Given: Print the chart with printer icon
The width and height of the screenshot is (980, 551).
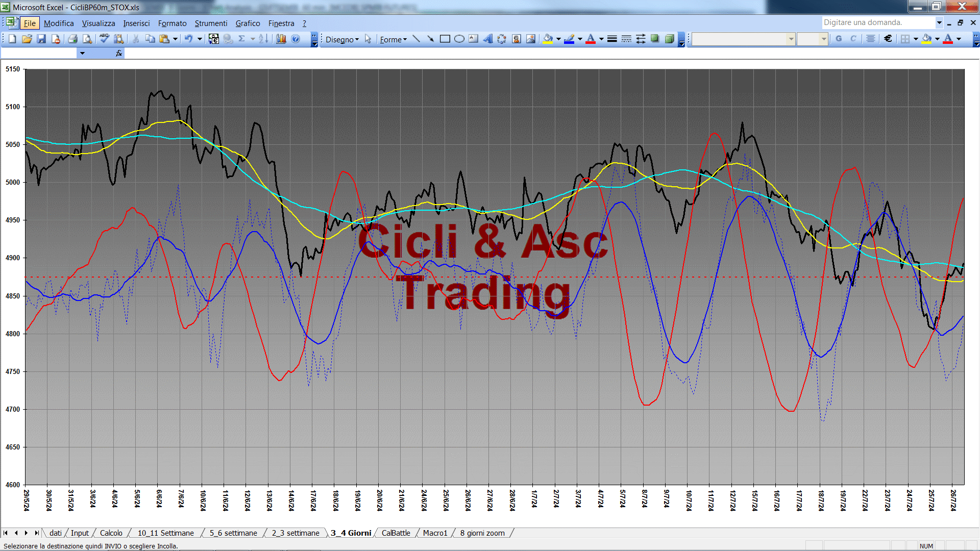Looking at the screenshot, I should pos(72,39).
